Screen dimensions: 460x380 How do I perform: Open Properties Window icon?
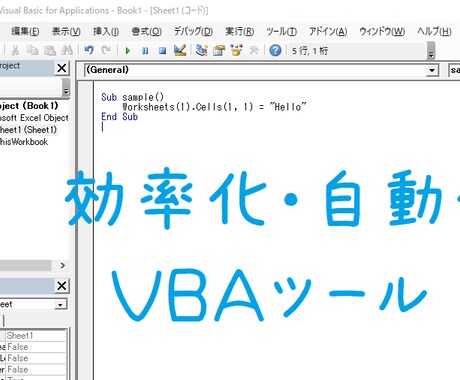coord(219,51)
